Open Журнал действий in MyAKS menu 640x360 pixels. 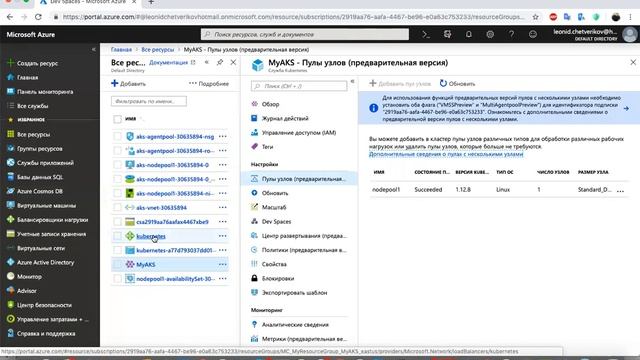285,118
